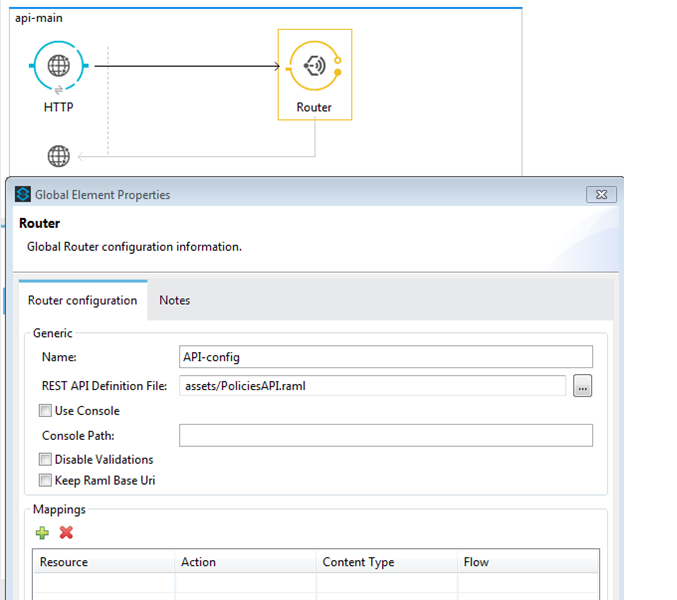Browse for REST API definition file

point(582,386)
